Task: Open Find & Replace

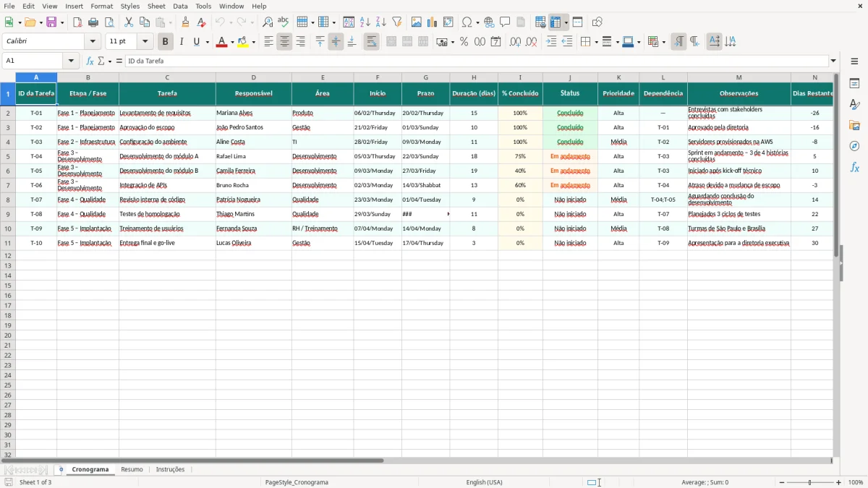Action: 268,22
